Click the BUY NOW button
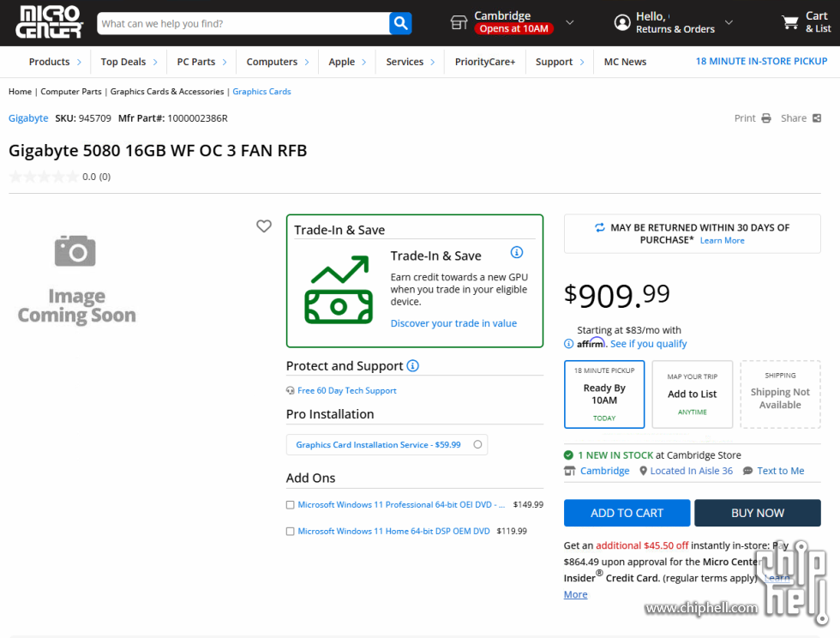 click(757, 513)
